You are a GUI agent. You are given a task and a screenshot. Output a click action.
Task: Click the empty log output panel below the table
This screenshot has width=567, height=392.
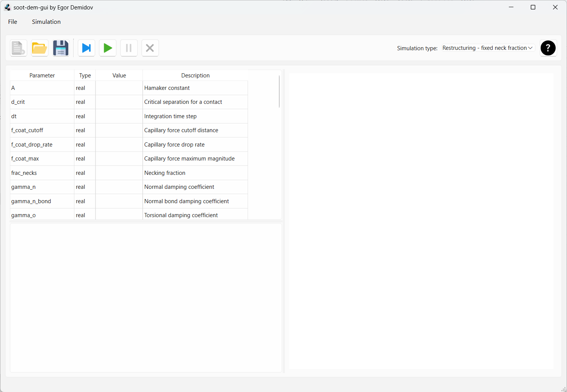pos(146,298)
